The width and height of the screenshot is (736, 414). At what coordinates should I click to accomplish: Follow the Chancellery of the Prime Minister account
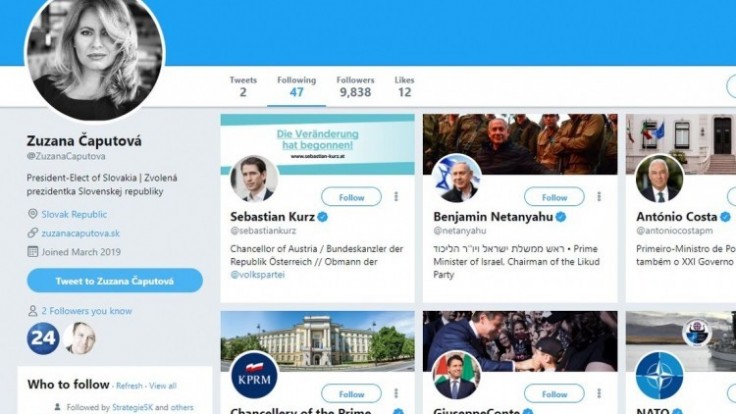(351, 394)
